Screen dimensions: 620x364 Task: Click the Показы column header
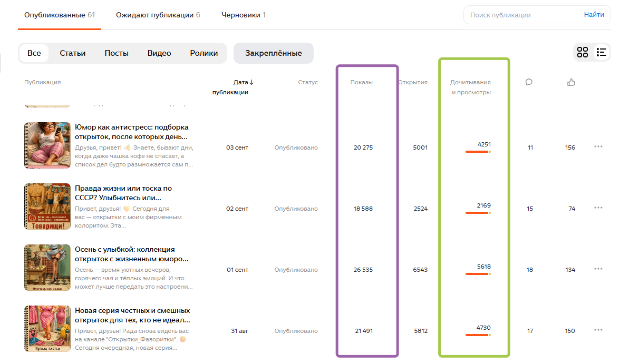tap(362, 82)
